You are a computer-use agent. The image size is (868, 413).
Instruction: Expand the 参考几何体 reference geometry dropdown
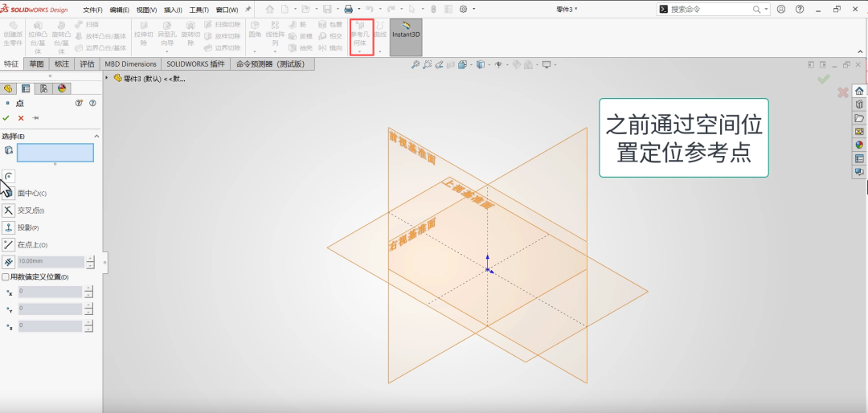point(361,53)
